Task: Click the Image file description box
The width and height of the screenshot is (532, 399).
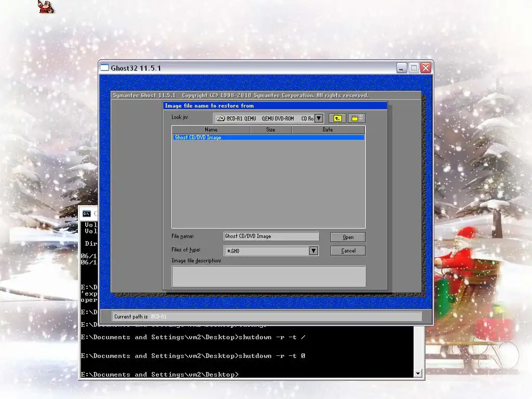Action: coord(269,276)
